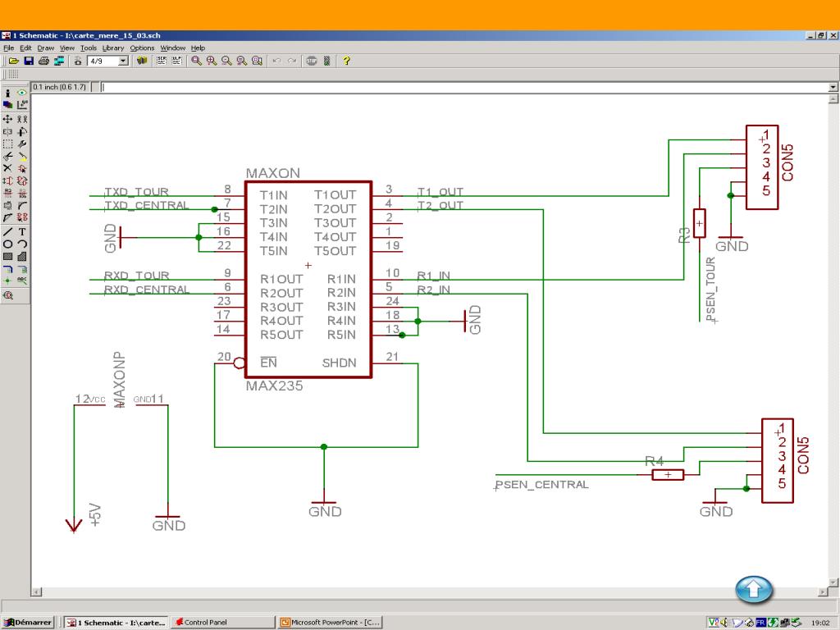Select the Move tool
The height and width of the screenshot is (630, 840).
[7, 119]
